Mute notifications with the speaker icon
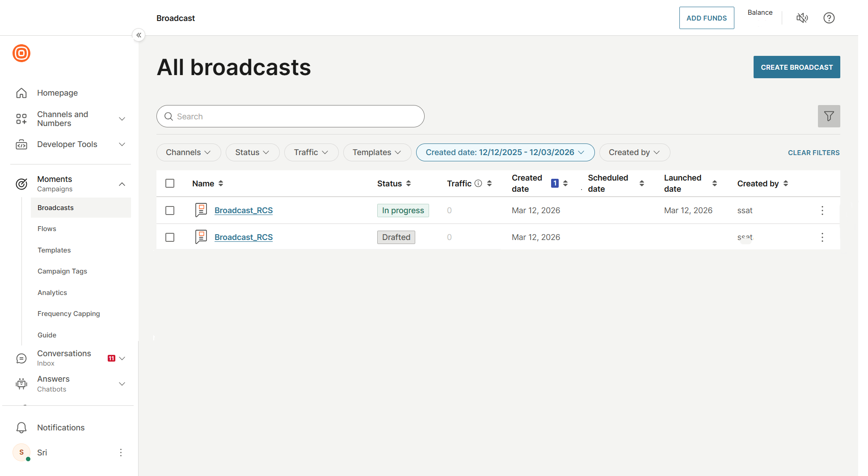Image resolution: width=868 pixels, height=476 pixels. pyautogui.click(x=802, y=18)
